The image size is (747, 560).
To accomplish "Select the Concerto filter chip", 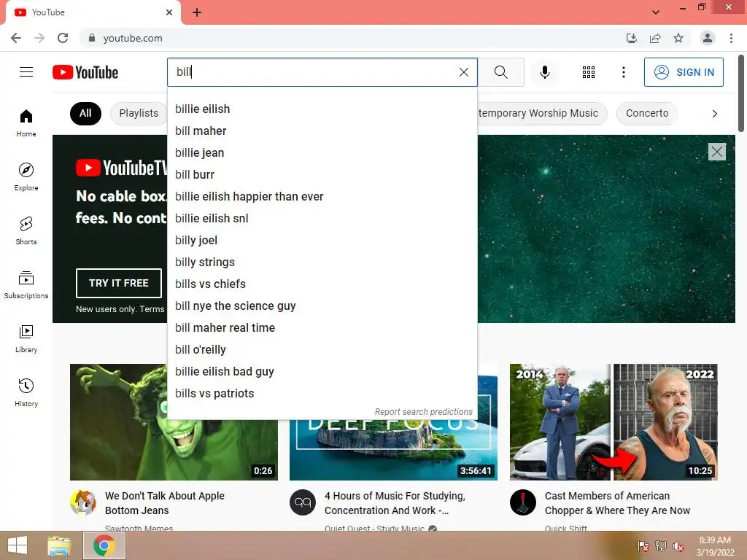I will pos(647,113).
